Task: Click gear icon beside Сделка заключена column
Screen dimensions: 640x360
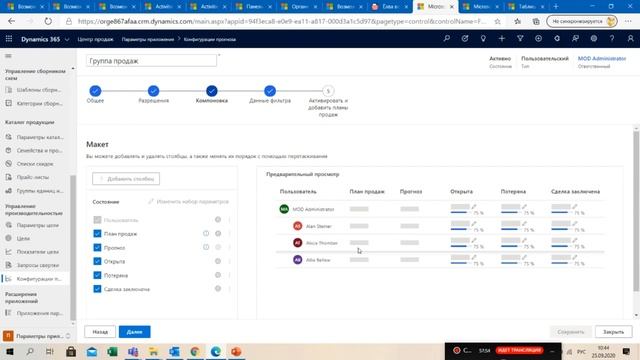Action: (x=218, y=289)
